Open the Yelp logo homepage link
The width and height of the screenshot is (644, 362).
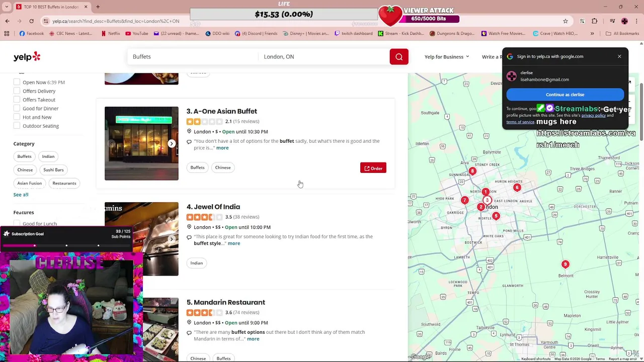pos(27,56)
